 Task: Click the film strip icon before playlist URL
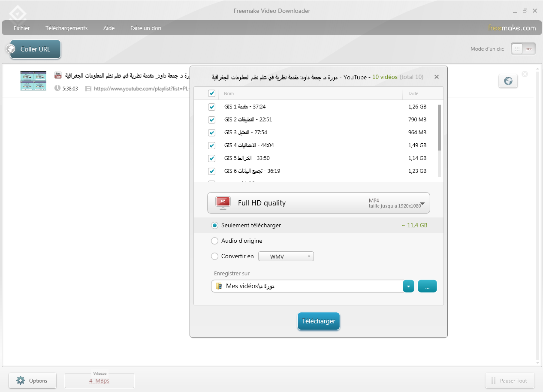pos(88,89)
